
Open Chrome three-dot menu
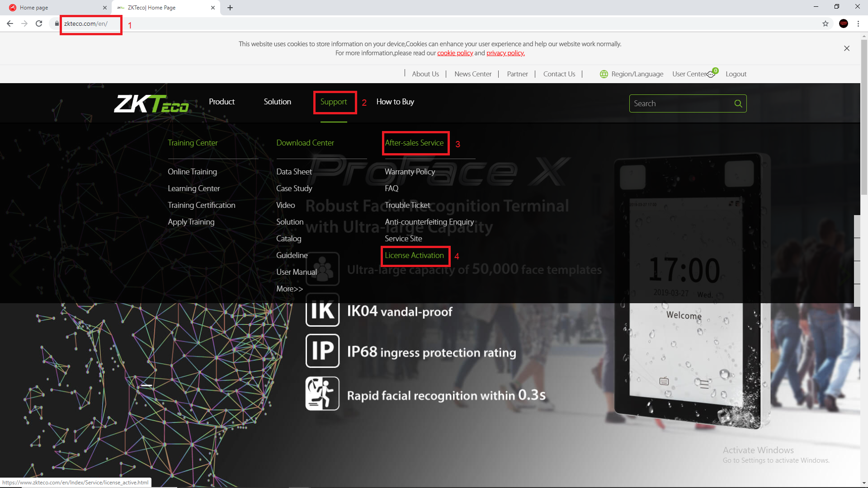pos(858,23)
